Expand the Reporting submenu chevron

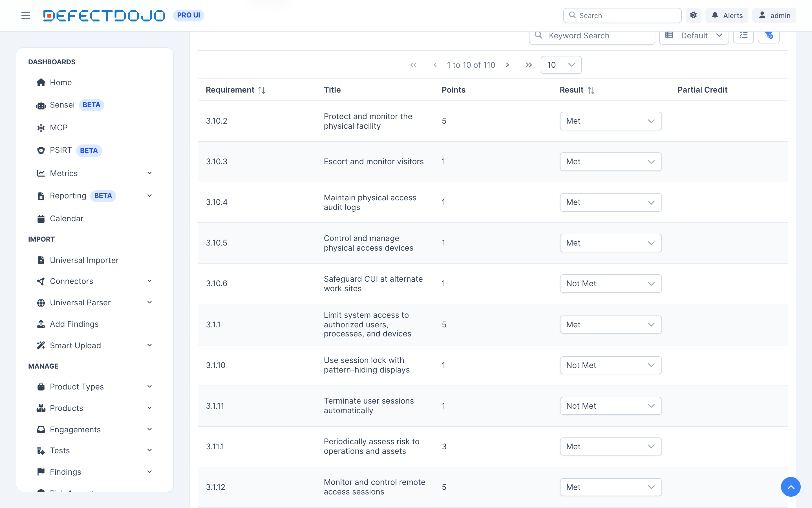pos(150,196)
